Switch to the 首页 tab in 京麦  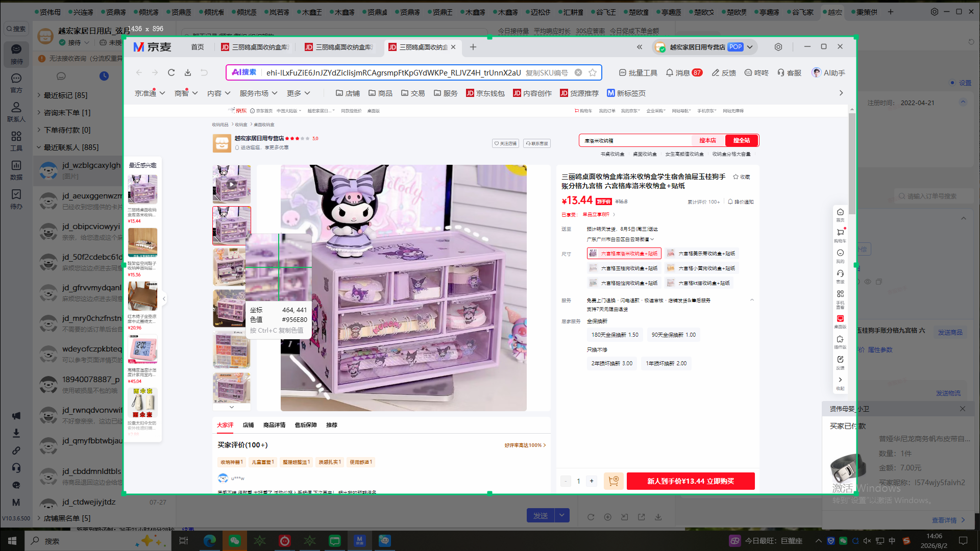point(198,47)
